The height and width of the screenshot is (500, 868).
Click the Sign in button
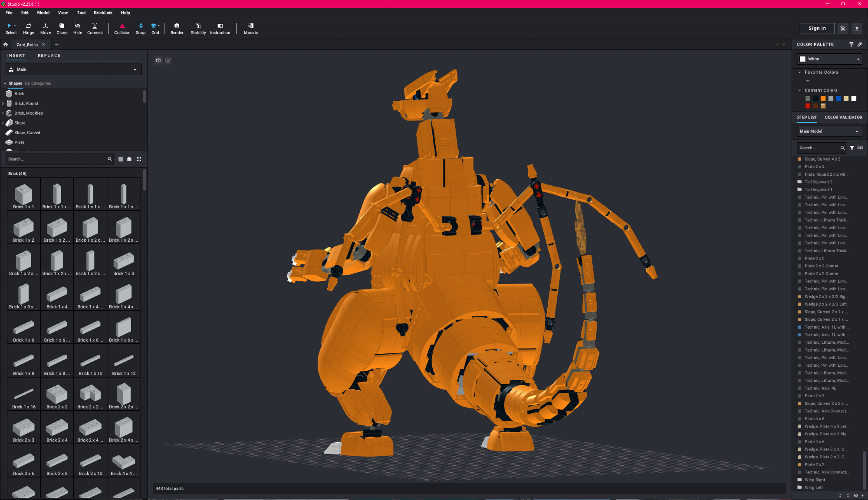click(817, 28)
